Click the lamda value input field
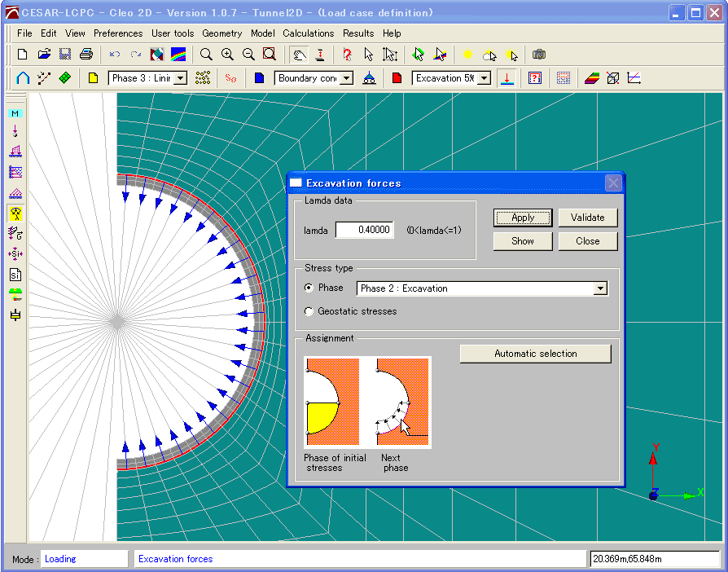Image resolution: width=728 pixels, height=572 pixels. pyautogui.click(x=365, y=230)
